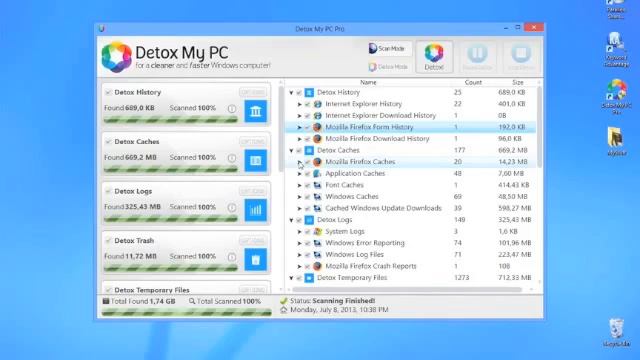
Task: Collapse the Detox Caches tree node
Action: tap(291, 151)
